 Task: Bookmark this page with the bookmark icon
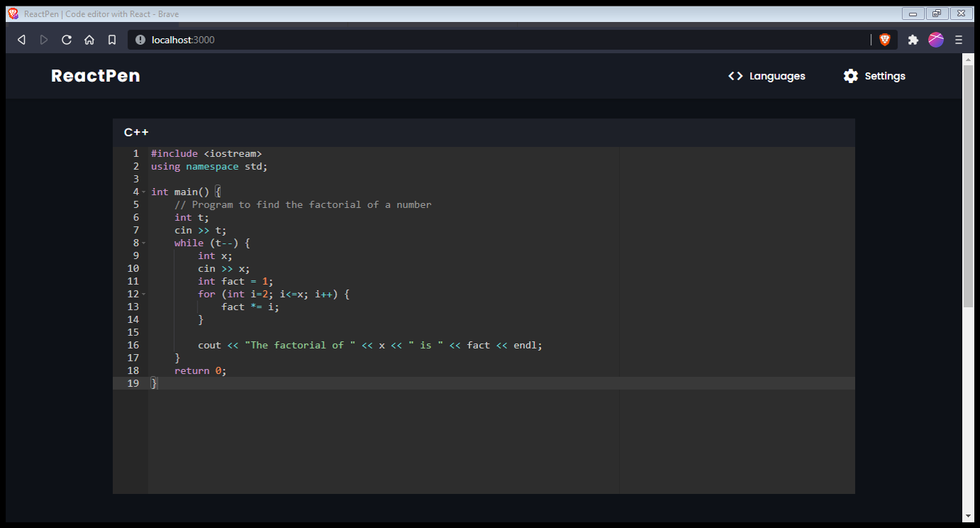tap(112, 40)
